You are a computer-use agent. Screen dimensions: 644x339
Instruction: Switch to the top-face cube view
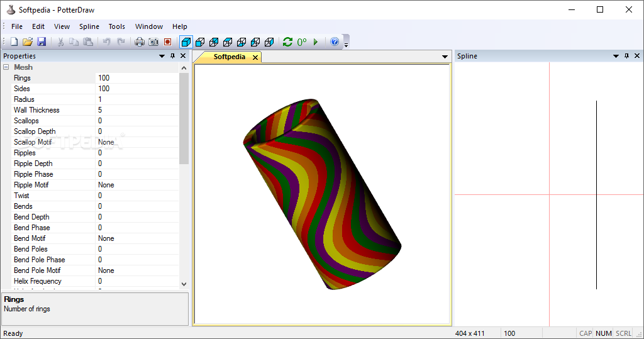point(228,42)
